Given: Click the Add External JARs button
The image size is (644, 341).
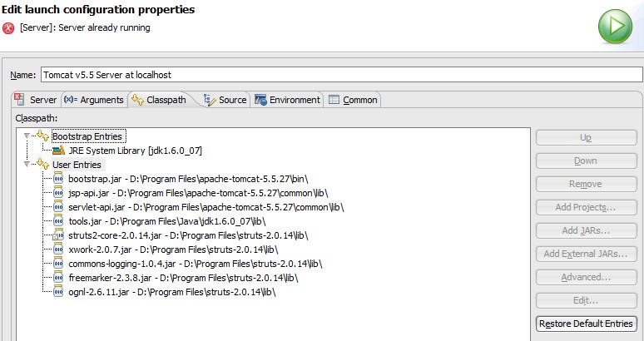Looking at the screenshot, I should [586, 254].
